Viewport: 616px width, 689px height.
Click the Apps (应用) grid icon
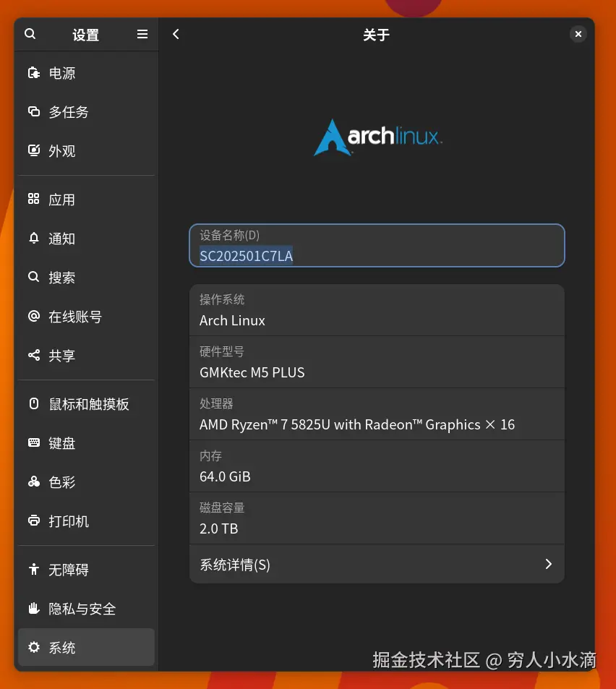click(34, 199)
